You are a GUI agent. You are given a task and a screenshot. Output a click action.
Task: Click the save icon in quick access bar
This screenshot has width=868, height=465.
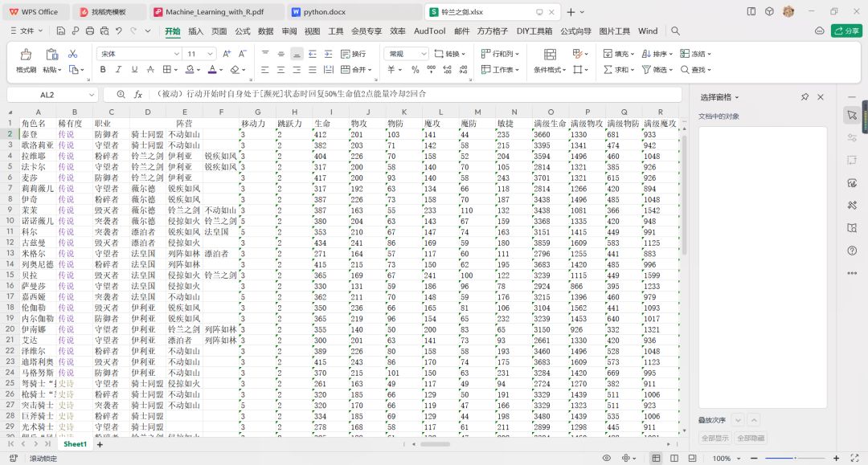61,31
